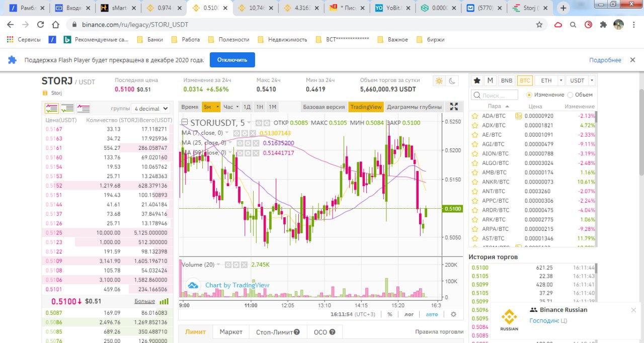
Task: Open the USDT markets dropdown arrow
Action: pos(592,80)
